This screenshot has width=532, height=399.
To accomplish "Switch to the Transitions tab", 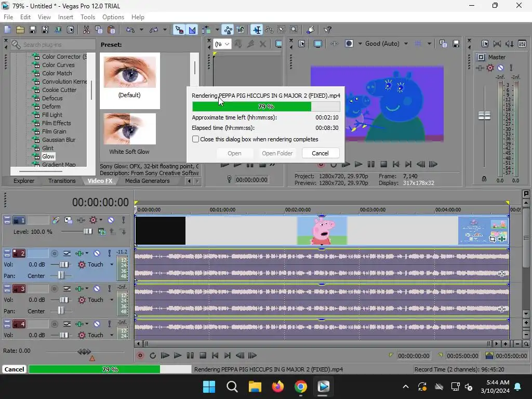I will [62, 181].
